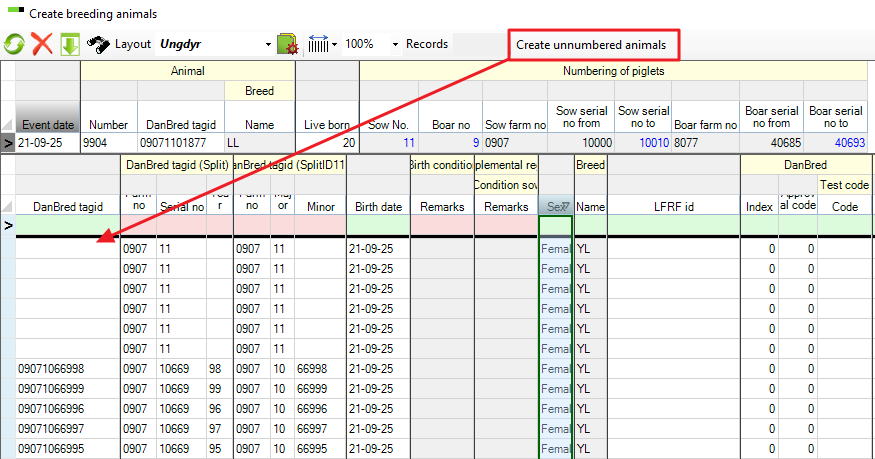Select Sow serial from value 10000

pyautogui.click(x=581, y=143)
